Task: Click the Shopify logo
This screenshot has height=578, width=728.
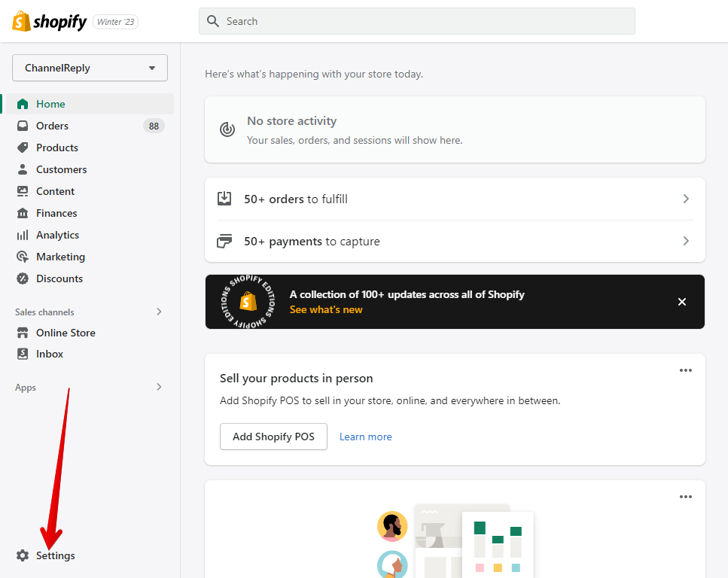Action: (x=49, y=21)
